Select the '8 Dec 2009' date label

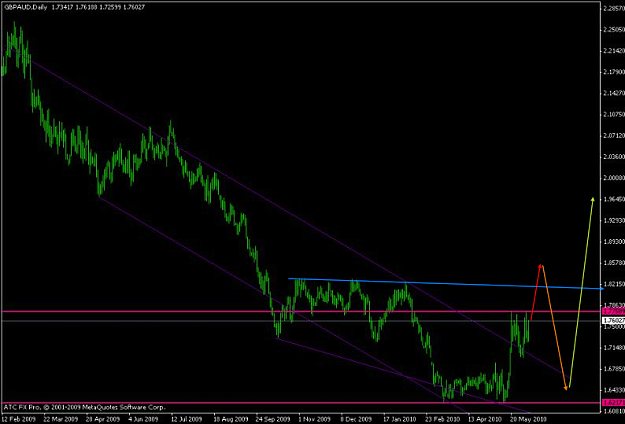(357, 420)
